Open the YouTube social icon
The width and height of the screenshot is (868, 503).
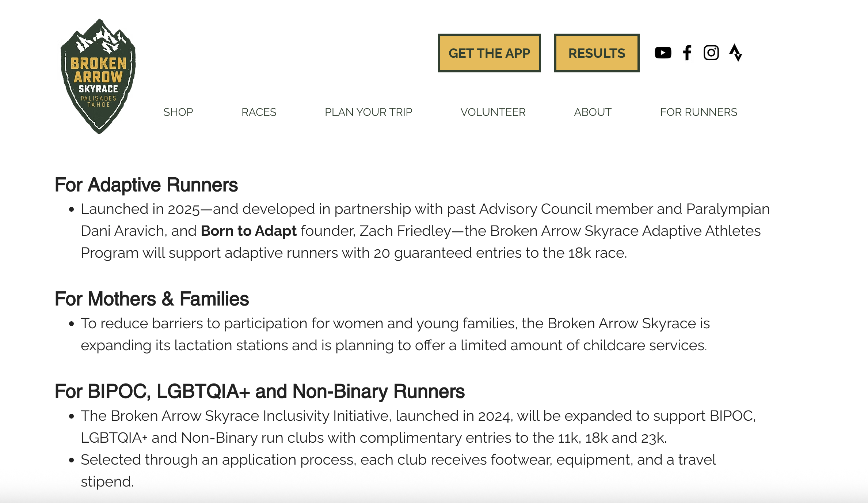point(663,53)
